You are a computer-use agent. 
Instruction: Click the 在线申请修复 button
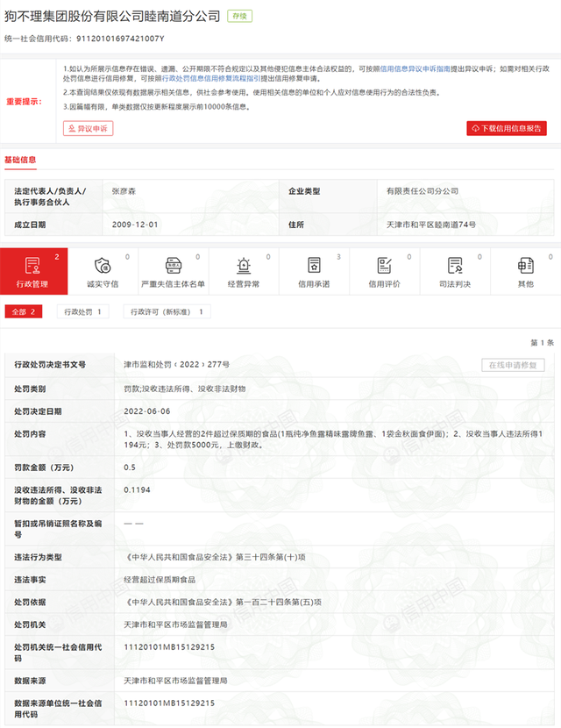(513, 365)
